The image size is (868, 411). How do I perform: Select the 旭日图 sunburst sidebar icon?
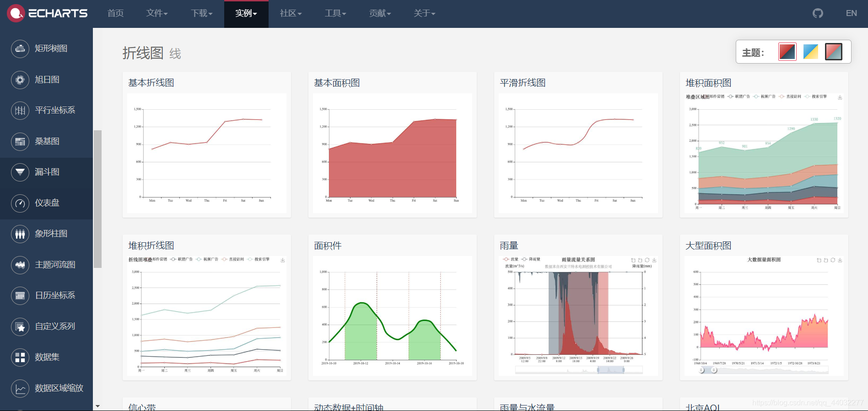pyautogui.click(x=20, y=80)
